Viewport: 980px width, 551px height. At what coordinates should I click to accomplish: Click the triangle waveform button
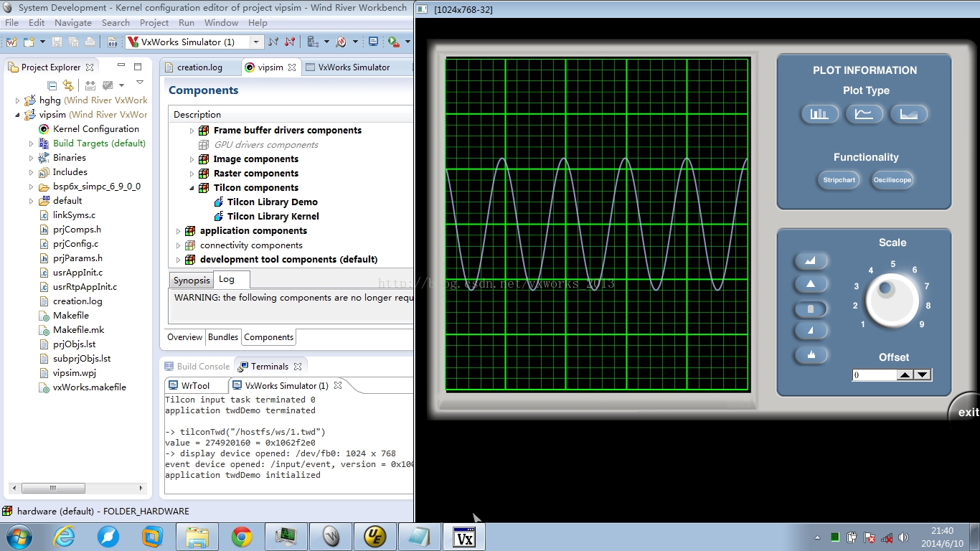811,284
